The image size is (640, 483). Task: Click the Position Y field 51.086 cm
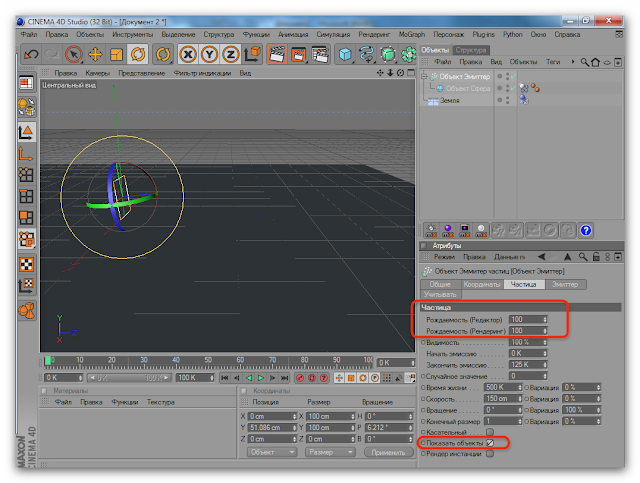[x=272, y=427]
